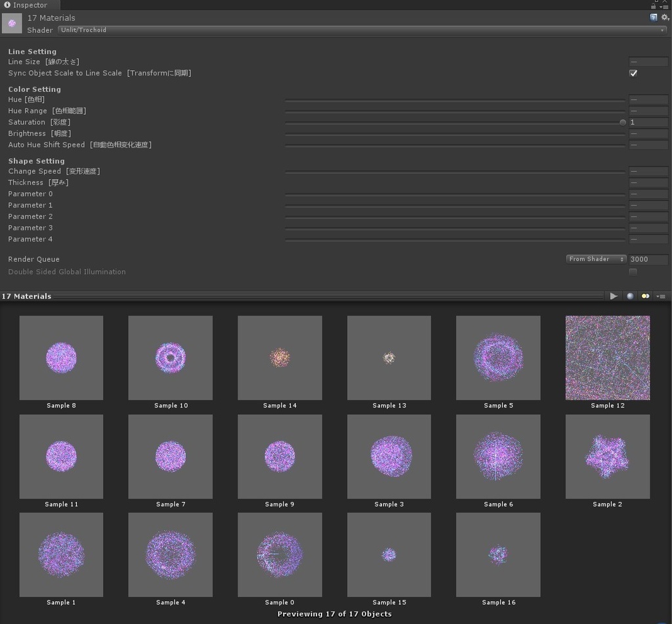Click the Parameter 4 label

(x=30, y=239)
